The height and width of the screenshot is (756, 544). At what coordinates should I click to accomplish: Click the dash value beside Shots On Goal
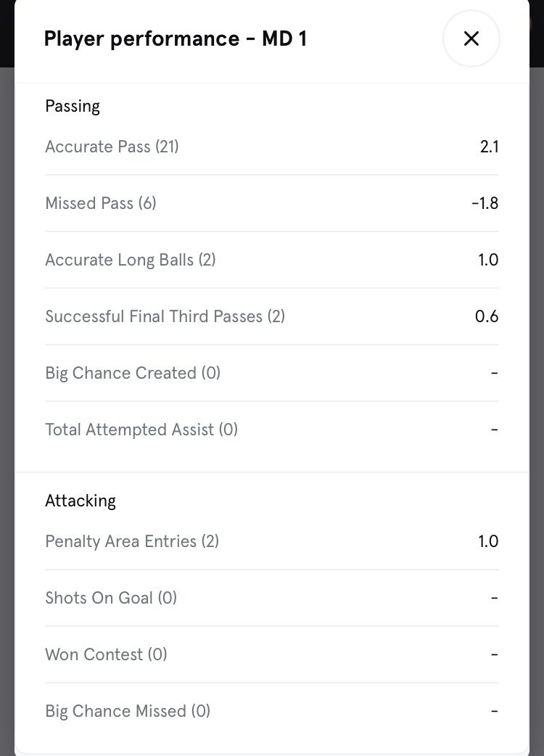pos(494,598)
